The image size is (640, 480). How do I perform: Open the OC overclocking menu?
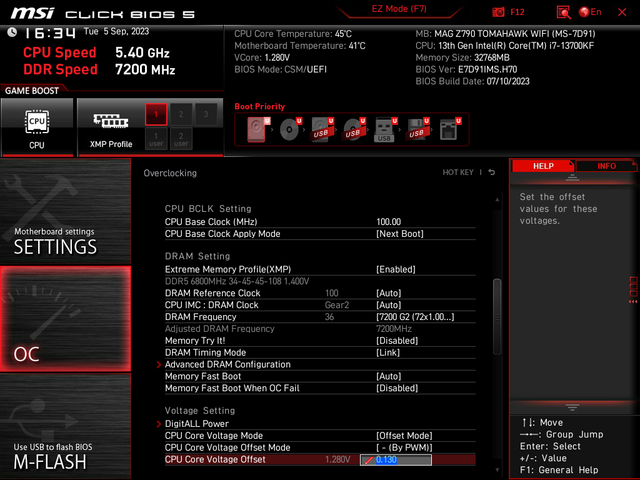click(65, 319)
